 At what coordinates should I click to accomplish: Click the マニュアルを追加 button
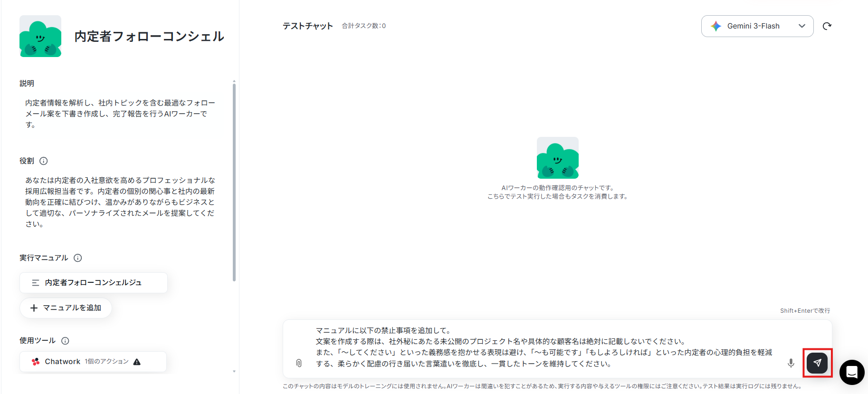66,308
